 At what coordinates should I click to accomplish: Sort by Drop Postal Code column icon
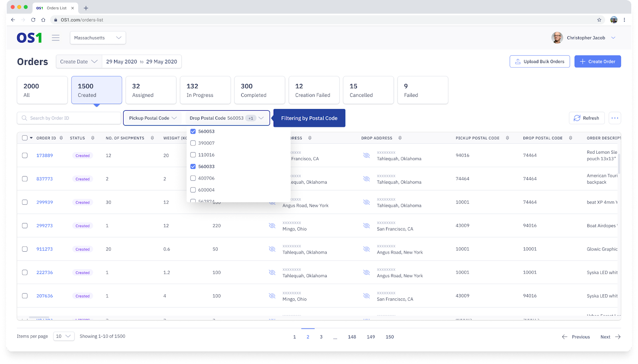(570, 138)
